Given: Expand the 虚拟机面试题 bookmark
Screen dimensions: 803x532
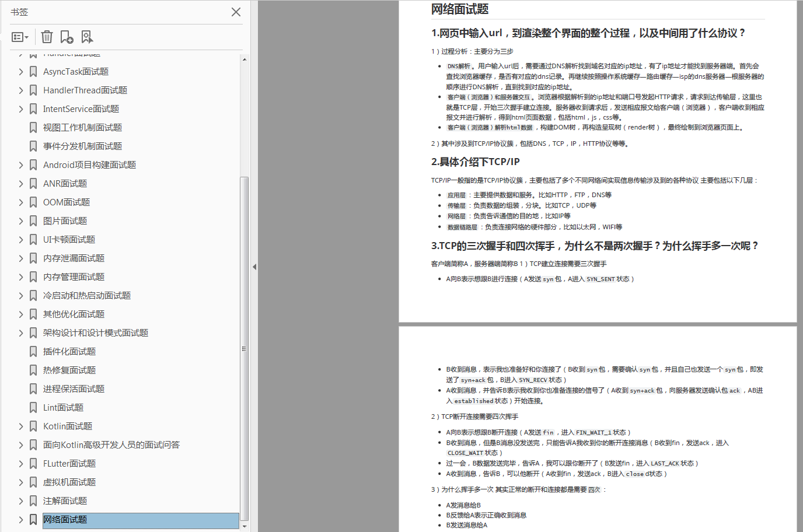Looking at the screenshot, I should pyautogui.click(x=20, y=482).
